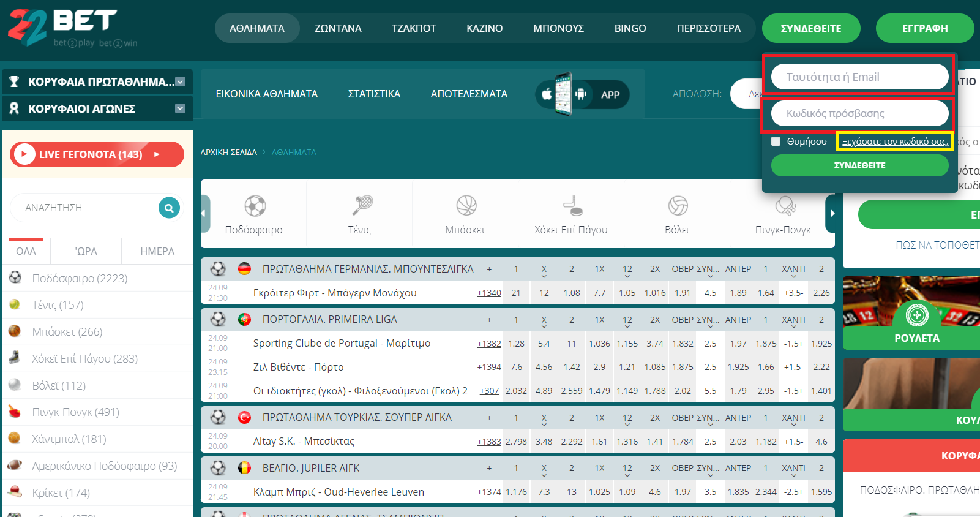
Task: Open the ΚΑΖΙΝΟ top menu
Action: coord(485,28)
